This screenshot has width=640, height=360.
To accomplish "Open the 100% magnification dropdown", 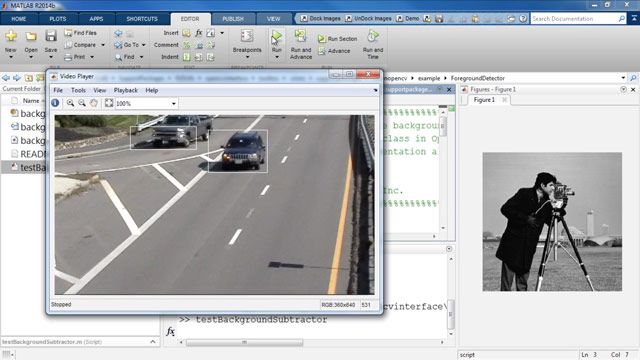I will 173,104.
